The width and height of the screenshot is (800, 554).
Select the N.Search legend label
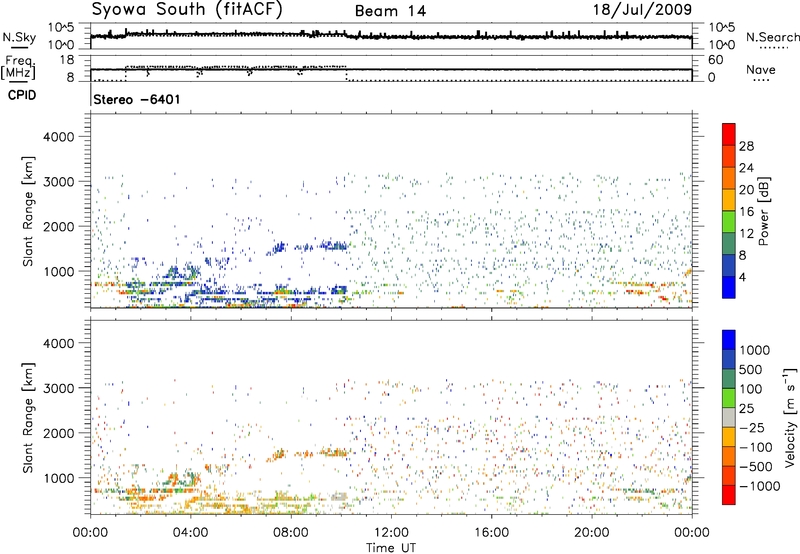[x=772, y=37]
